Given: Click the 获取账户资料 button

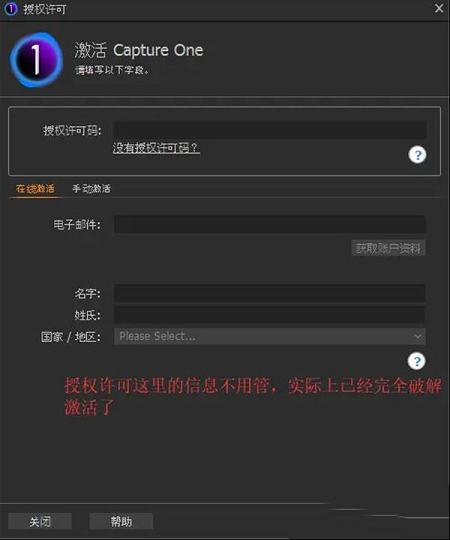Looking at the screenshot, I should [388, 248].
